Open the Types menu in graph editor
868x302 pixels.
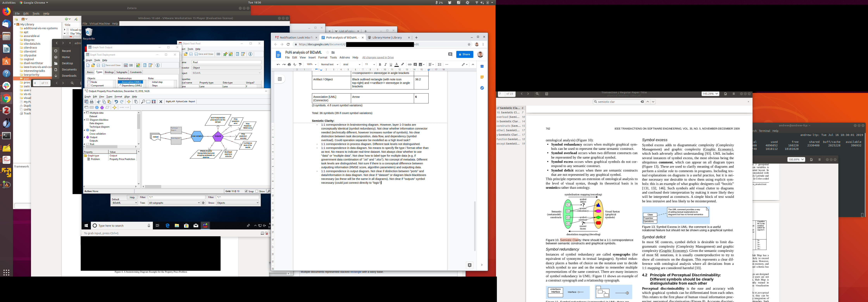pyautogui.click(x=109, y=97)
